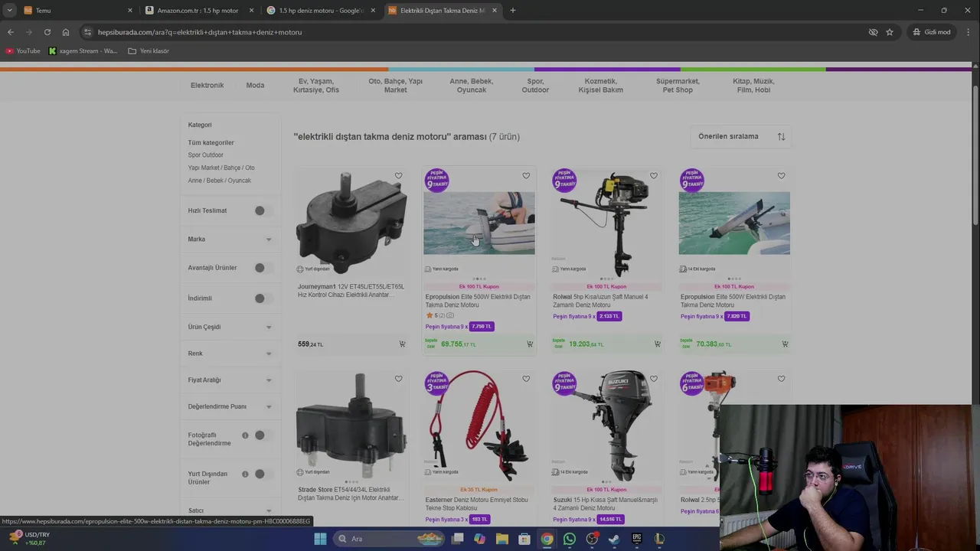Open File Explorer from taskbar
The width and height of the screenshot is (980, 551).
[x=502, y=539]
